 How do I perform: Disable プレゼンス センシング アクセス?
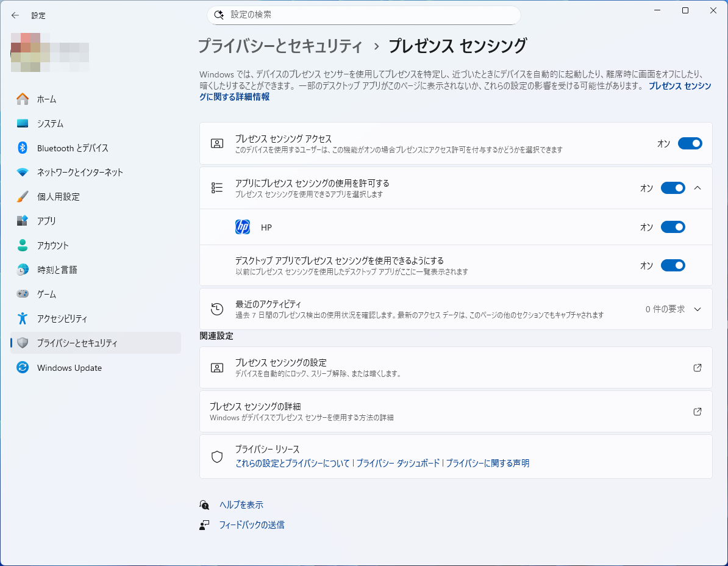pos(690,143)
